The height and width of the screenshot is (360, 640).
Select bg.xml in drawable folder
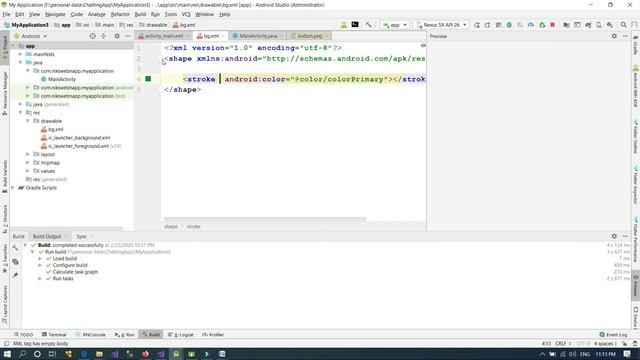pyautogui.click(x=56, y=129)
